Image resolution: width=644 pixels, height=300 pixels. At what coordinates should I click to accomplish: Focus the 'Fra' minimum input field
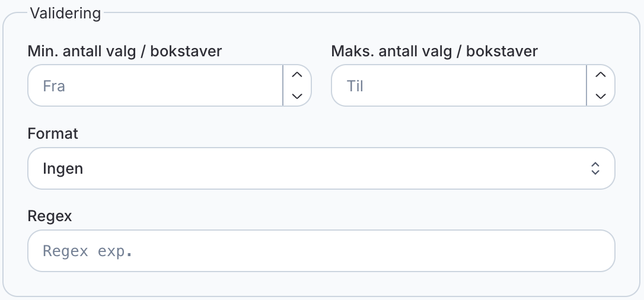pos(155,85)
